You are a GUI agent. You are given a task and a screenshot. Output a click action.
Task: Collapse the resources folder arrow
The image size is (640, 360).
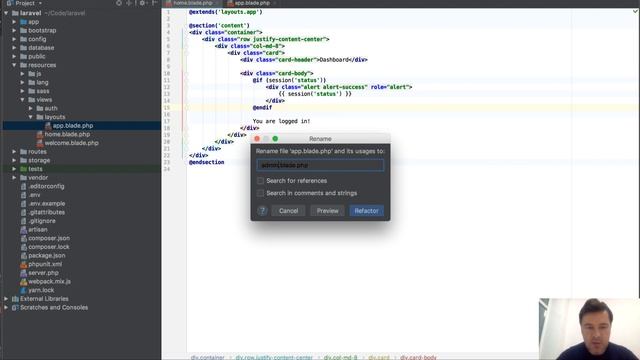(x=15, y=65)
